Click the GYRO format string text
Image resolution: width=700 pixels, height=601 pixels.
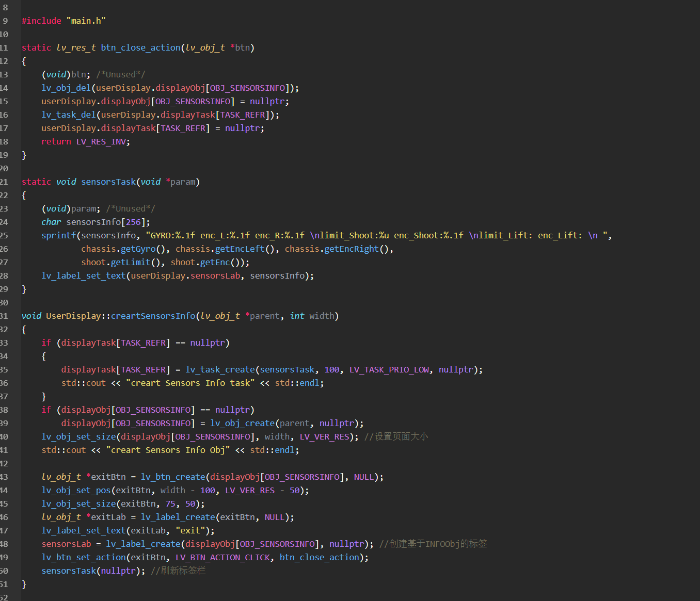pyautogui.click(x=377, y=235)
